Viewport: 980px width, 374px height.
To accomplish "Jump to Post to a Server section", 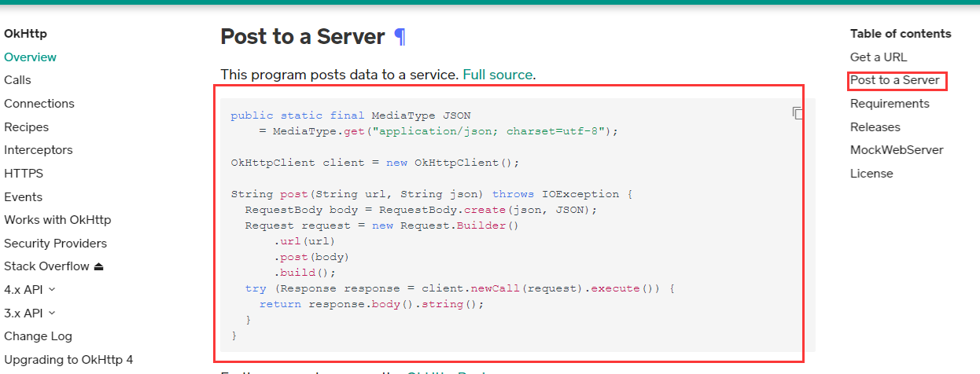I will (x=895, y=80).
